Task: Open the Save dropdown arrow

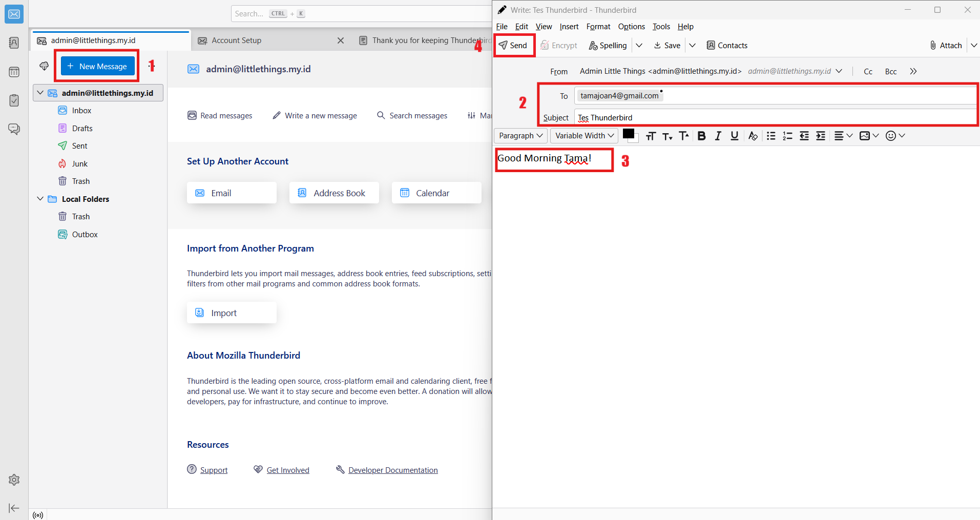Action: 692,46
